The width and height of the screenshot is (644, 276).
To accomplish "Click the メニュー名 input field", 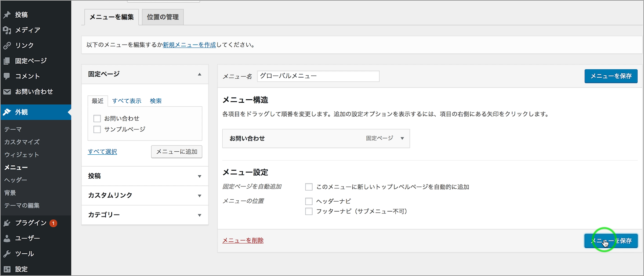I will pyautogui.click(x=318, y=76).
